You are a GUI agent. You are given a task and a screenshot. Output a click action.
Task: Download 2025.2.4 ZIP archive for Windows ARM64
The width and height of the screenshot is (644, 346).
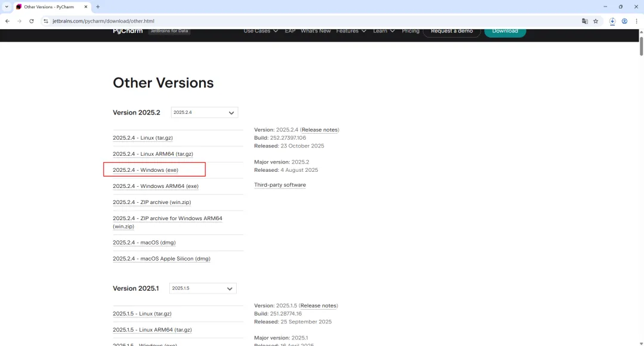[168, 223]
